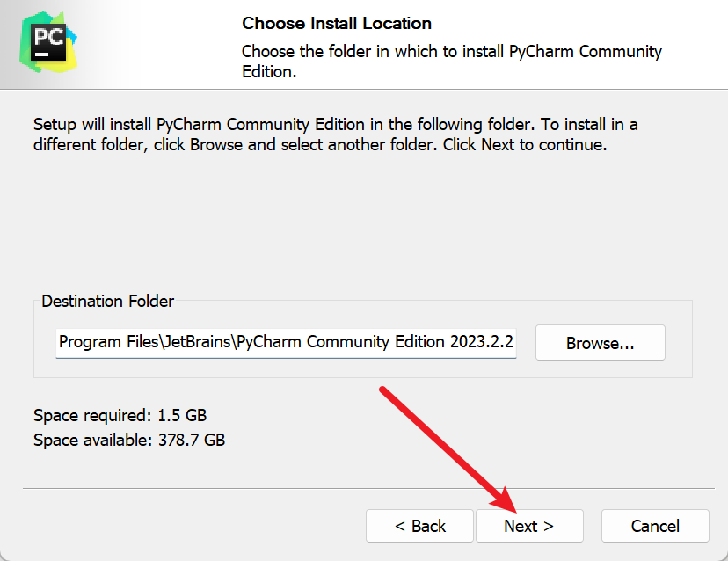Click the "click Browse and select another folder" text
Screen dimensions: 728x561
[x=295, y=144]
